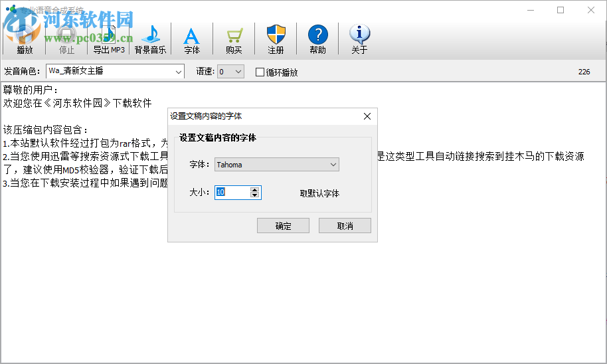Click the character count 226

(584, 72)
